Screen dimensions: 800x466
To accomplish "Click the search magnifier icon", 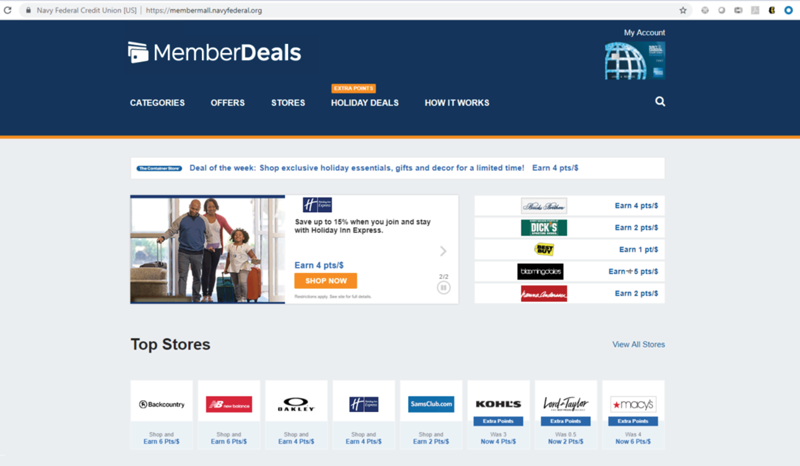I will pos(660,102).
